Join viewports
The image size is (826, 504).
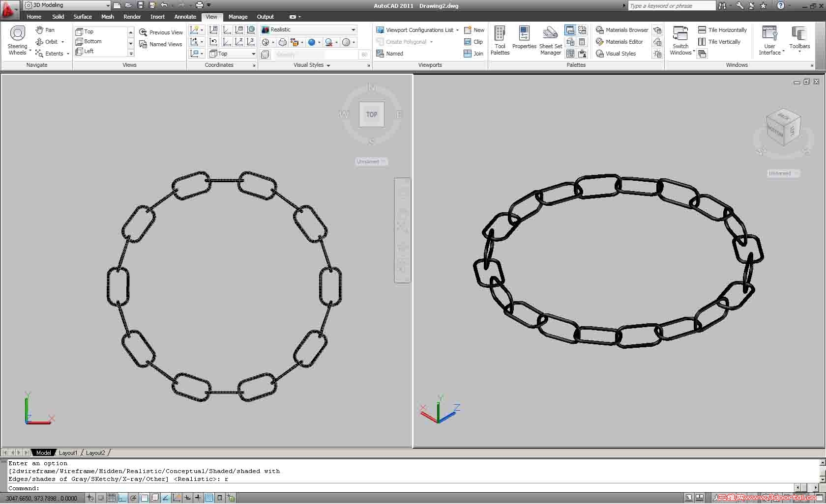coord(473,54)
